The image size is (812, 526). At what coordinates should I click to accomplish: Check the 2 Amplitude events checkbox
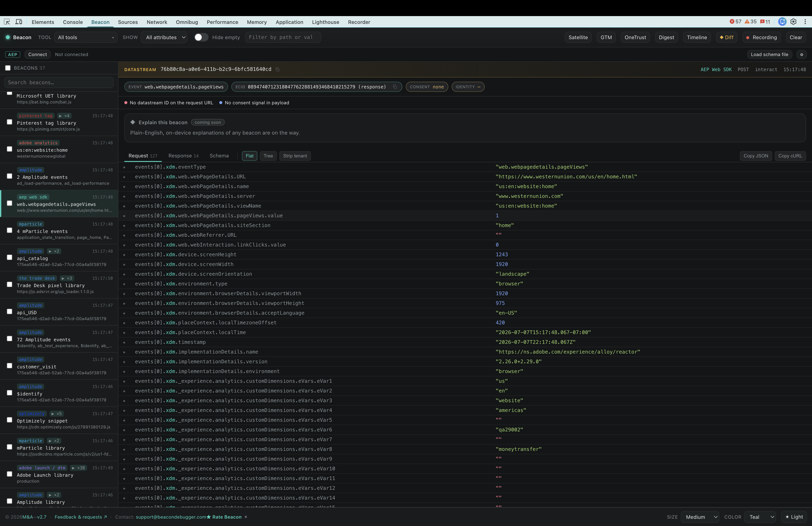10,176
